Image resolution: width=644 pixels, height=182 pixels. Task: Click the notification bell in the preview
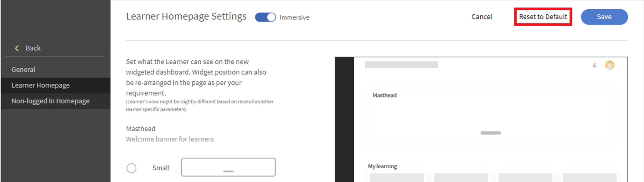tap(594, 65)
